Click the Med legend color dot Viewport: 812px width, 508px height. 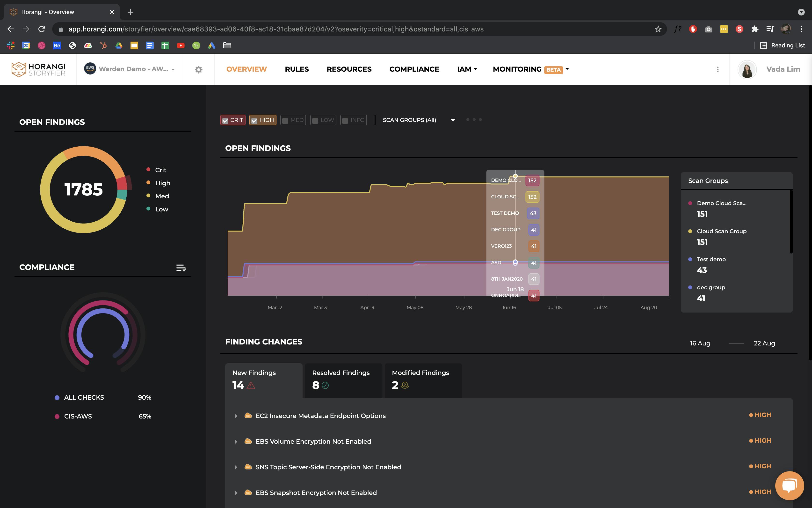(x=148, y=195)
